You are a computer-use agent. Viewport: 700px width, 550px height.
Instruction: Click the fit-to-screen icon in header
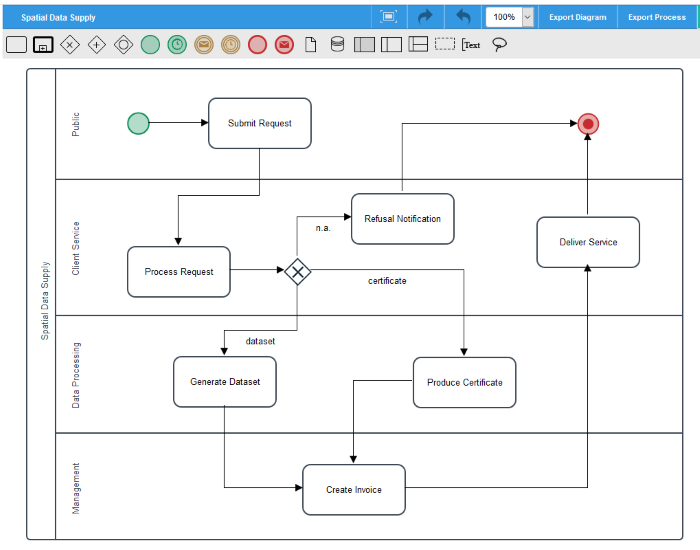pos(388,17)
